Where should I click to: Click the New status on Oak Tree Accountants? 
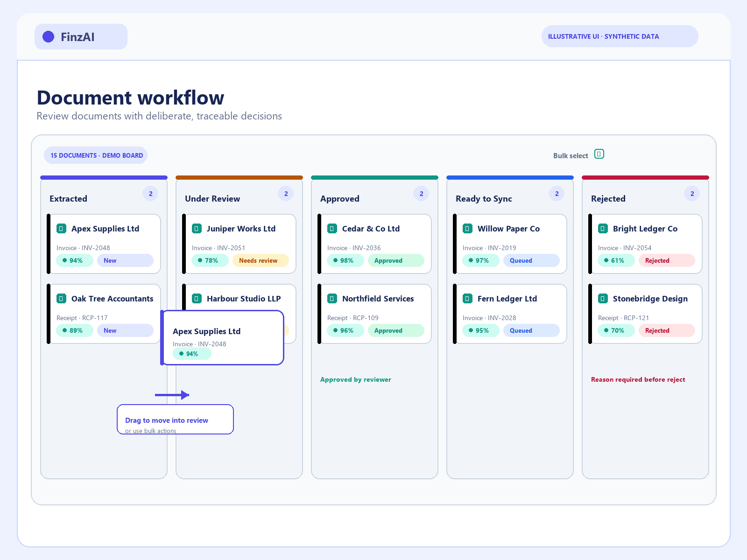pos(125,330)
